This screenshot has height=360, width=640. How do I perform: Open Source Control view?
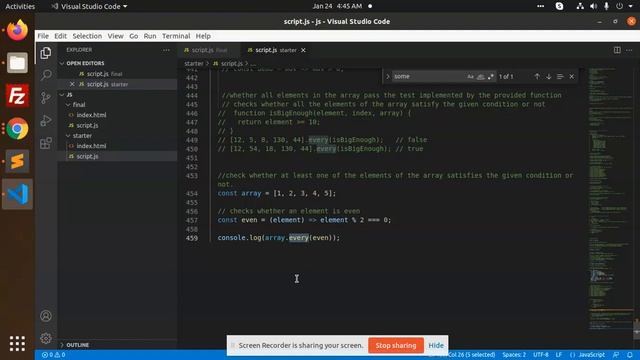point(46,98)
